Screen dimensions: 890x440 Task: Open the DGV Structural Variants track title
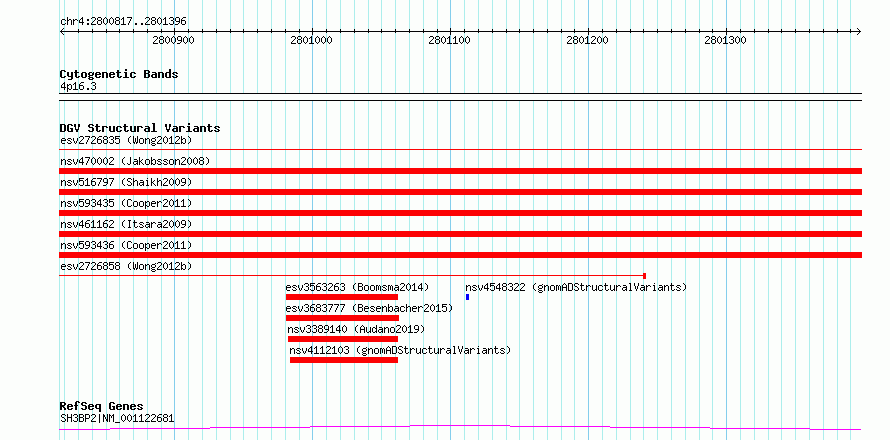[140, 128]
